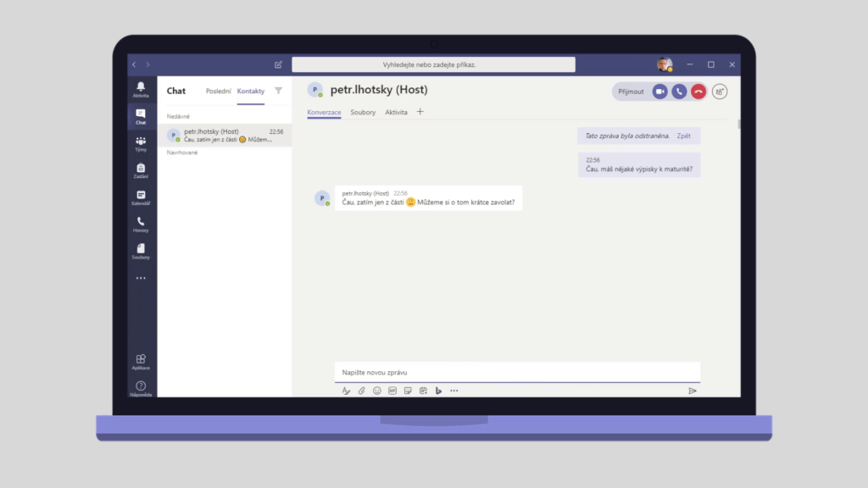Click Zpět to undo message deletion
868x488 pixels.
point(683,136)
